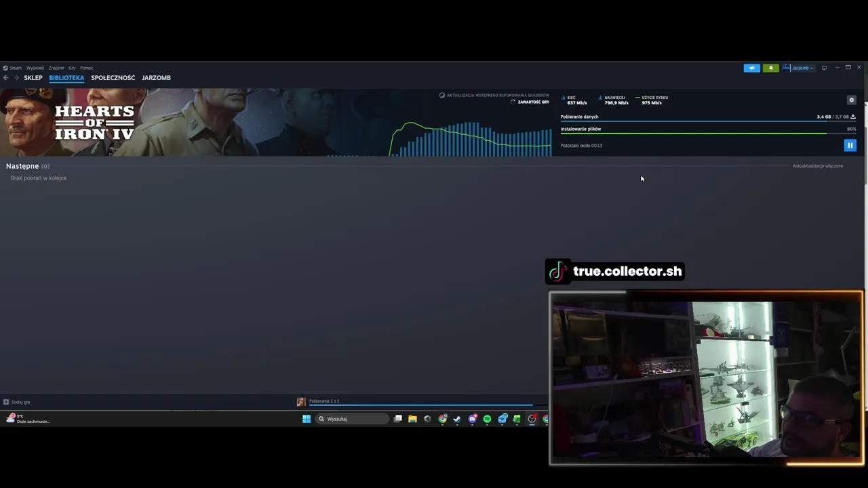The image size is (868, 488).
Task: Open the green notifications bell
Action: point(770,68)
